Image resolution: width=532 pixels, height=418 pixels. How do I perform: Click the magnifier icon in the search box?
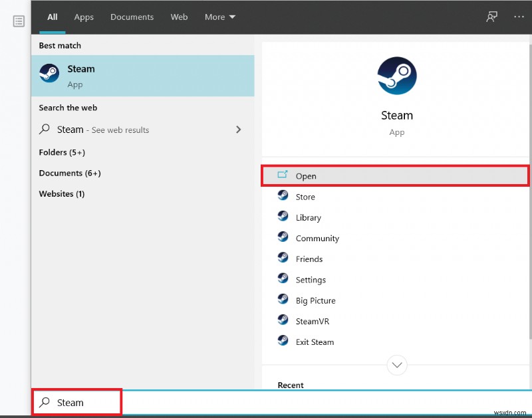45,402
